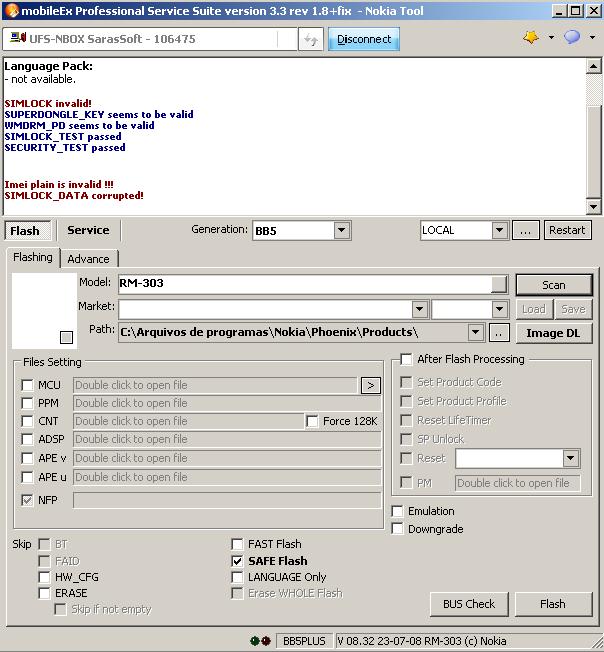604x652 pixels.
Task: Open the Service tab
Action: 88,230
